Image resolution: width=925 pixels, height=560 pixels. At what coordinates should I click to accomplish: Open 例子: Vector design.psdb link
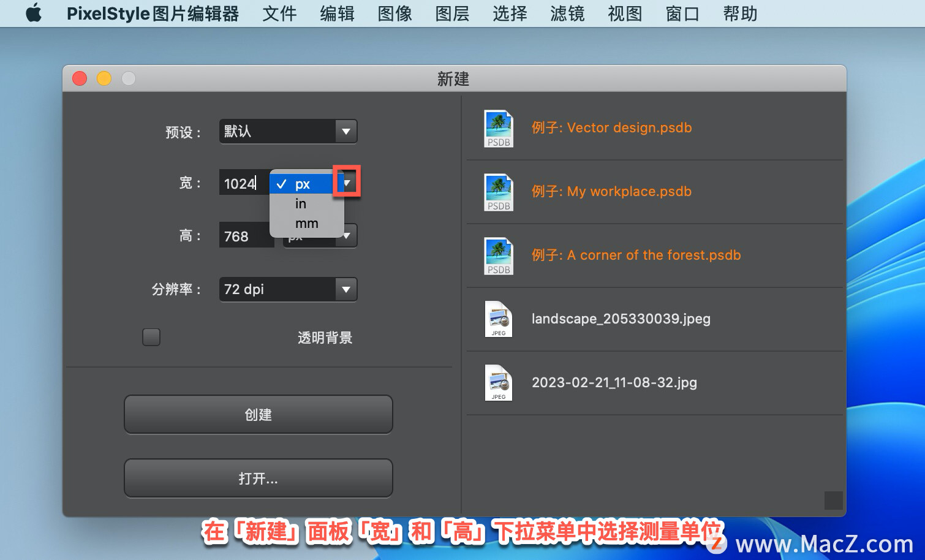tap(611, 127)
